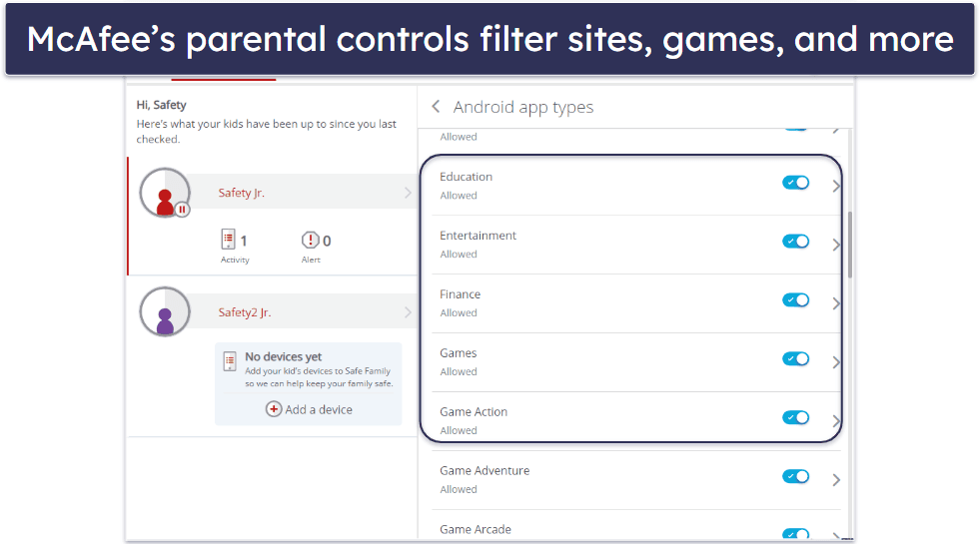Open Safety Jr. profile avatar
Image resolution: width=980 pixels, height=544 pixels.
[165, 193]
